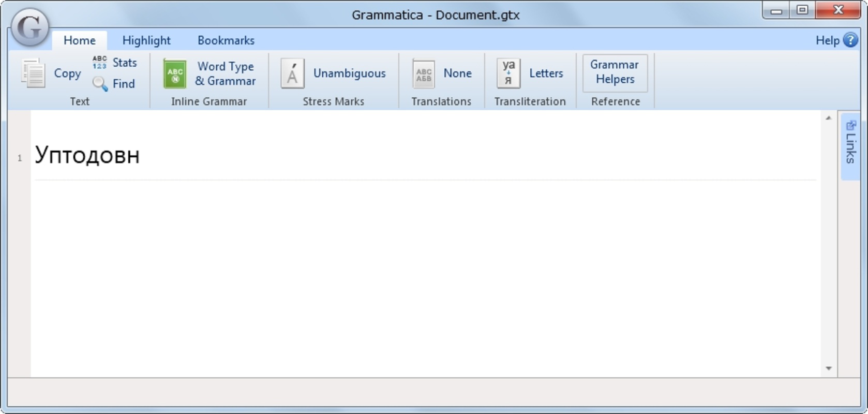Screen dimensions: 868x414
Task: Maximize the Grammatica window
Action: click(802, 10)
